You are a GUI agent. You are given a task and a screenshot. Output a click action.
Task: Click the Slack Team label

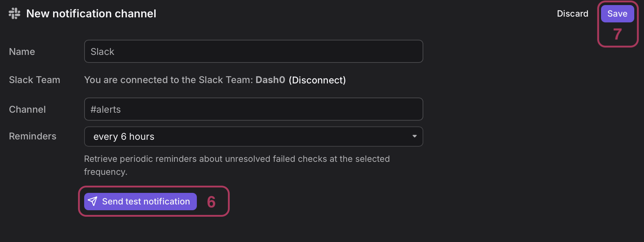35,80
